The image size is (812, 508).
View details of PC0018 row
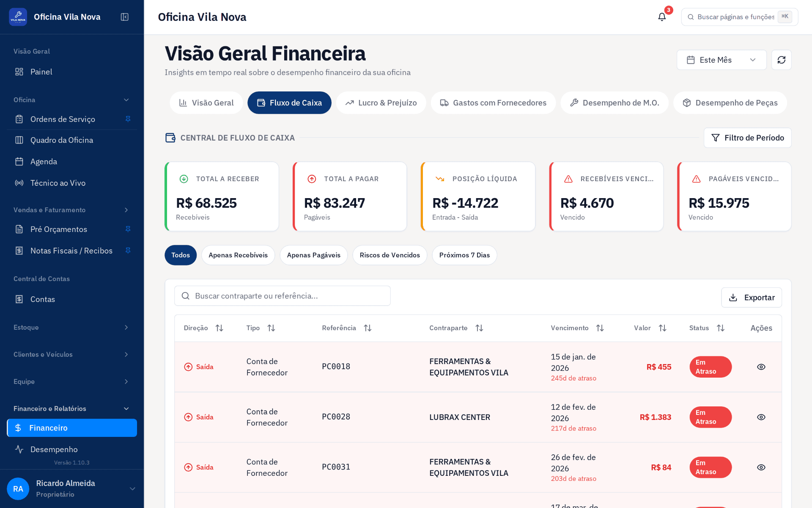761,367
